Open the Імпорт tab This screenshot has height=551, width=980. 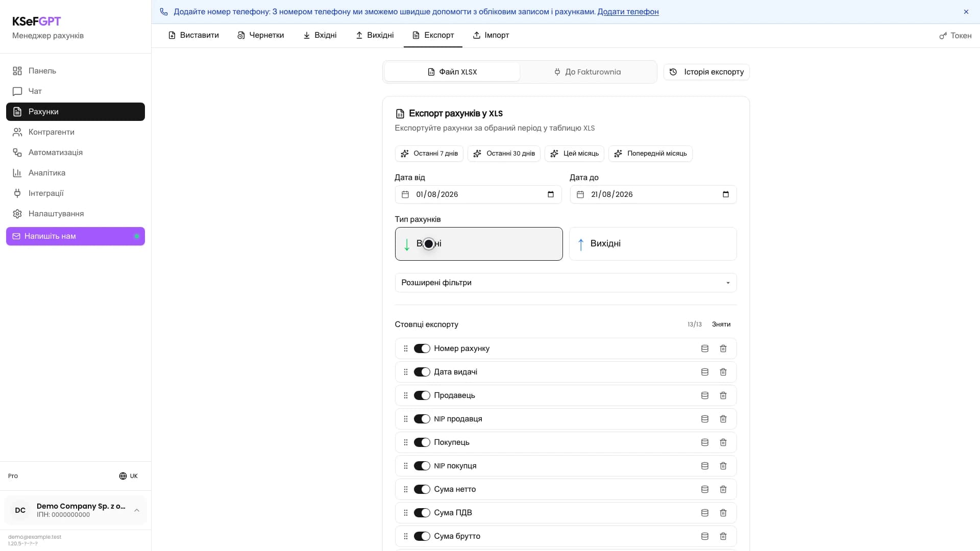pyautogui.click(x=491, y=35)
